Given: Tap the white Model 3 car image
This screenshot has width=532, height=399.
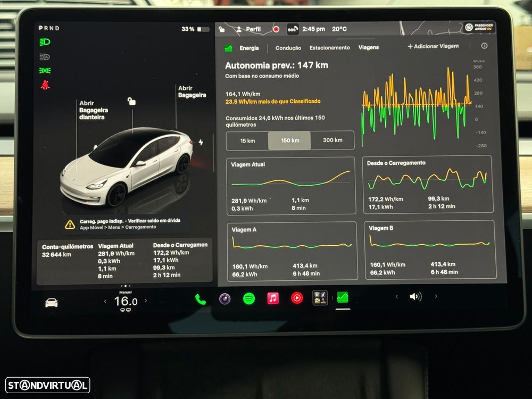Looking at the screenshot, I should [126, 167].
